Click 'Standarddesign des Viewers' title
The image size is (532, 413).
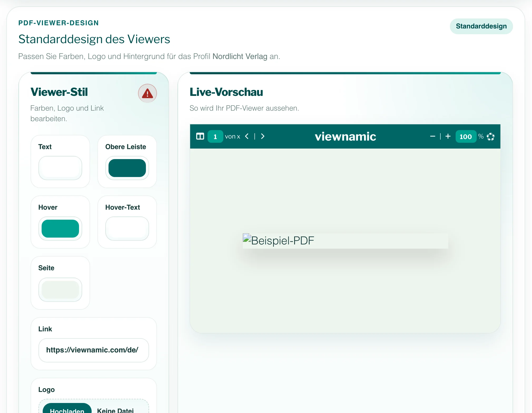[x=94, y=39]
